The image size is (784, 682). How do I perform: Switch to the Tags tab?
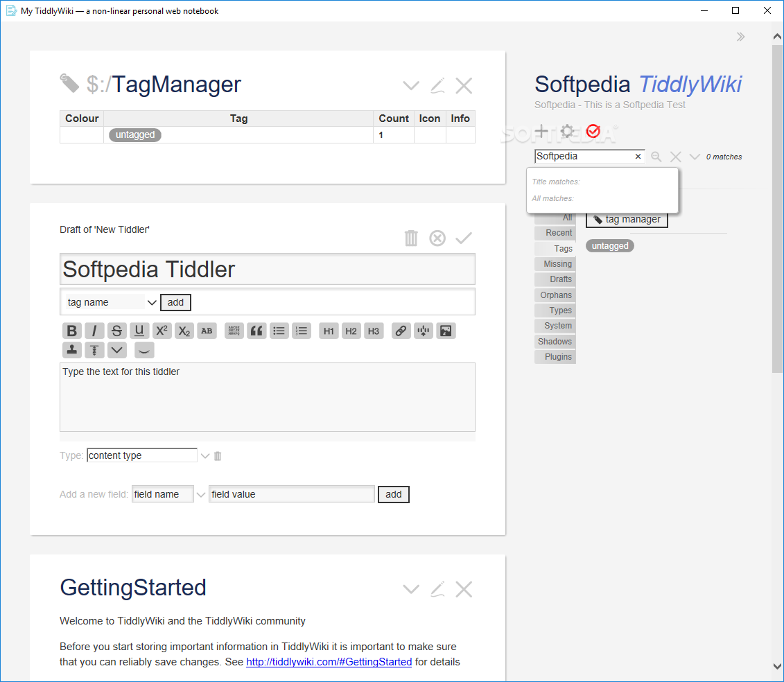click(555, 249)
